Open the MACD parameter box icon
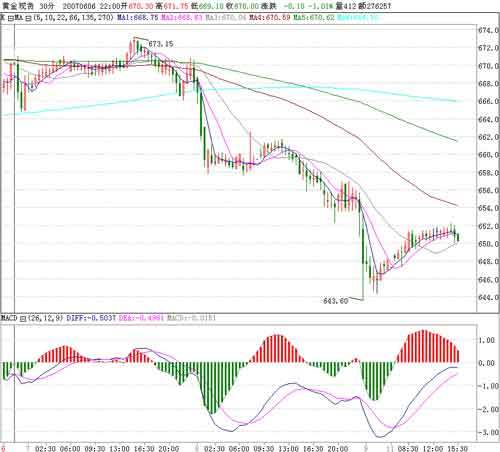This screenshot has width=500, height=452. pos(23,318)
